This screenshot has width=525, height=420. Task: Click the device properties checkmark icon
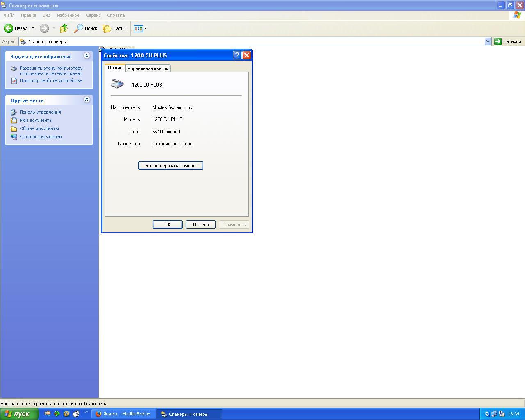pyautogui.click(x=14, y=80)
